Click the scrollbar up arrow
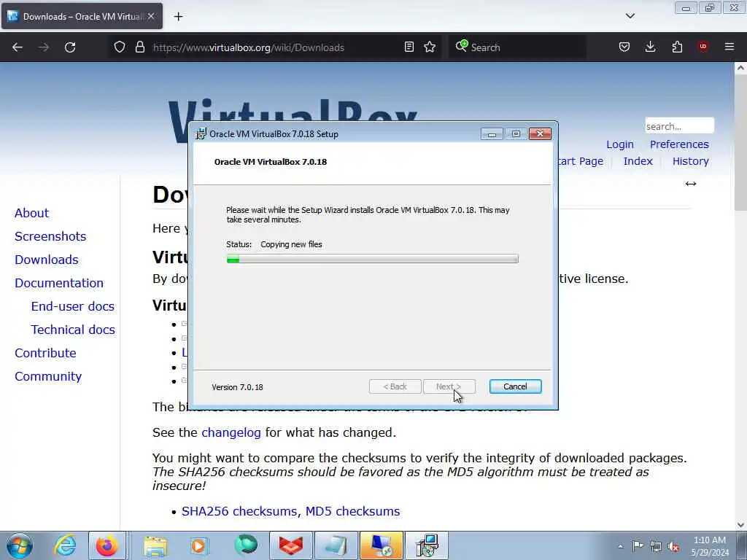 pos(740,68)
